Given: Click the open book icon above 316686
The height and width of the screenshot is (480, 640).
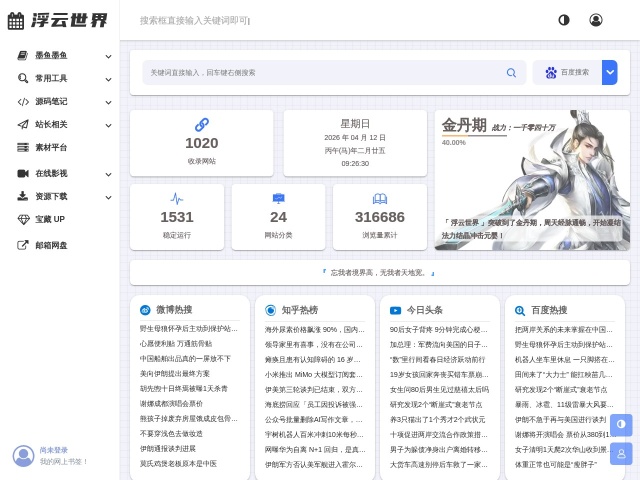Looking at the screenshot, I should tap(380, 198).
